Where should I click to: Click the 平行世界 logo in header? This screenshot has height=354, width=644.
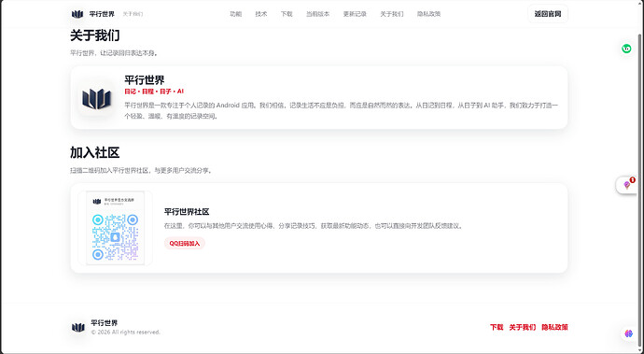(77, 14)
